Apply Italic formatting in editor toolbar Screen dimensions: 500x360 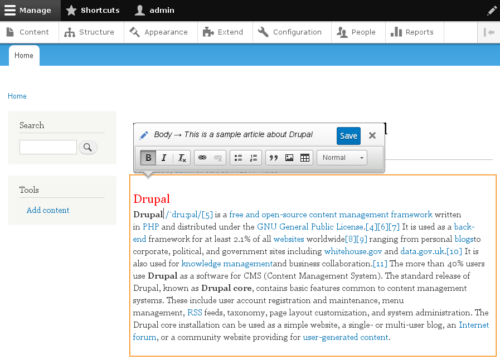[x=164, y=158]
